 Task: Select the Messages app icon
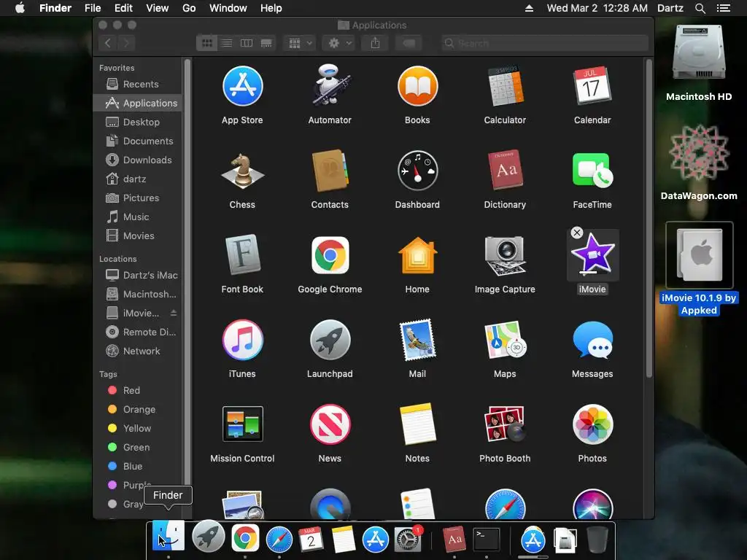tap(592, 340)
